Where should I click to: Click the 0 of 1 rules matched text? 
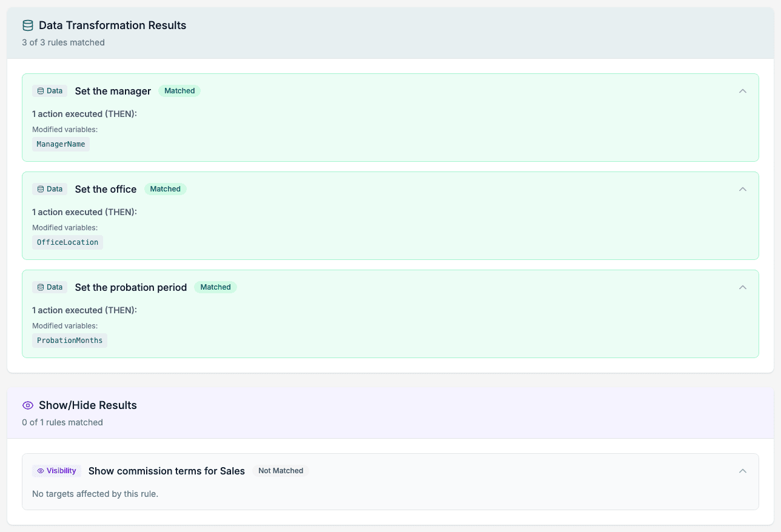coord(62,422)
